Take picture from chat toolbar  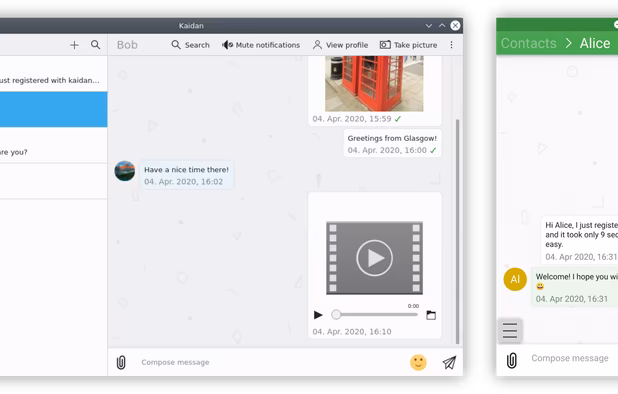tap(408, 45)
